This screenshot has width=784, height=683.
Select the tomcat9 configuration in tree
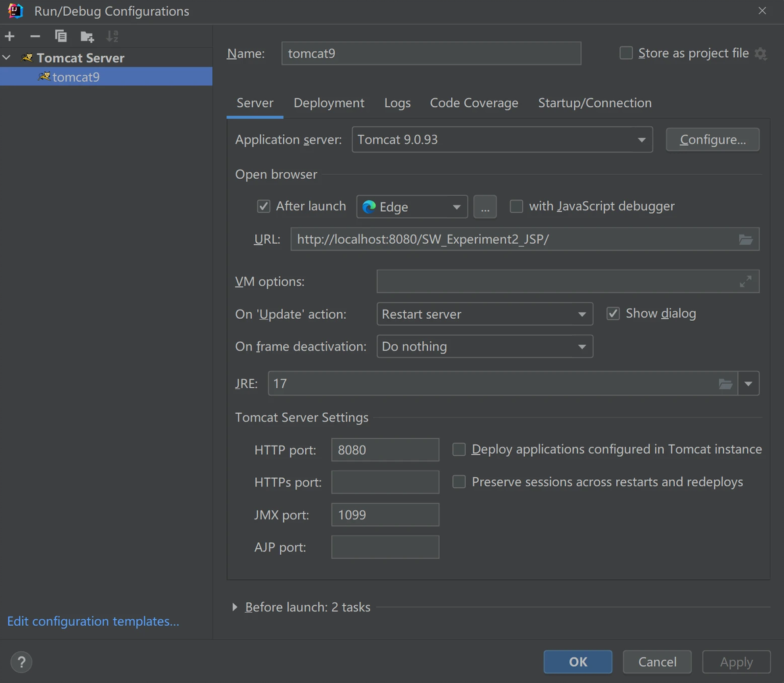tap(106, 76)
